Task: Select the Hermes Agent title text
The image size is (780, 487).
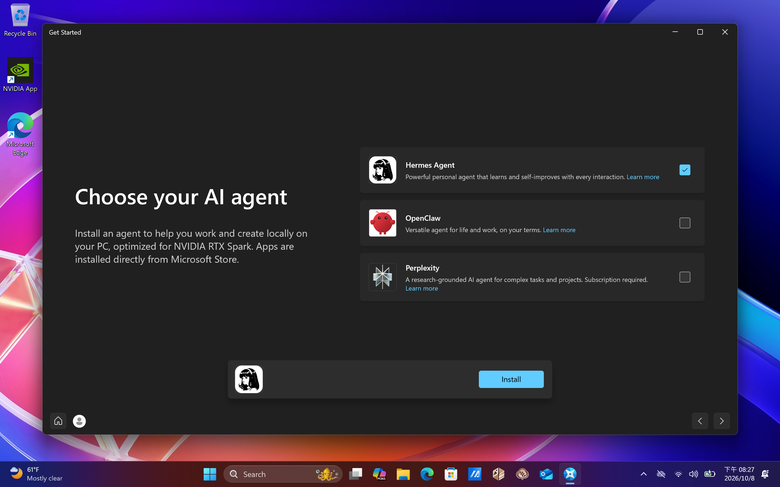Action: [430, 165]
